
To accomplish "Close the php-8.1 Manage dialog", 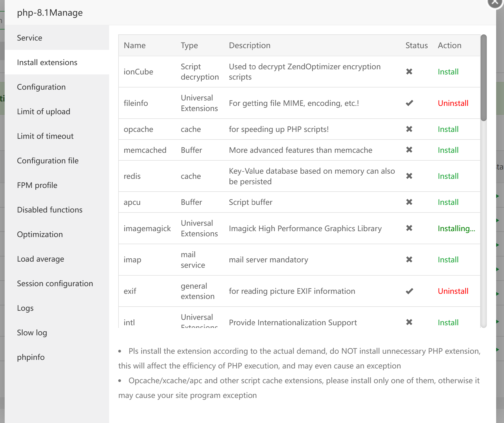I will pyautogui.click(x=495, y=2).
